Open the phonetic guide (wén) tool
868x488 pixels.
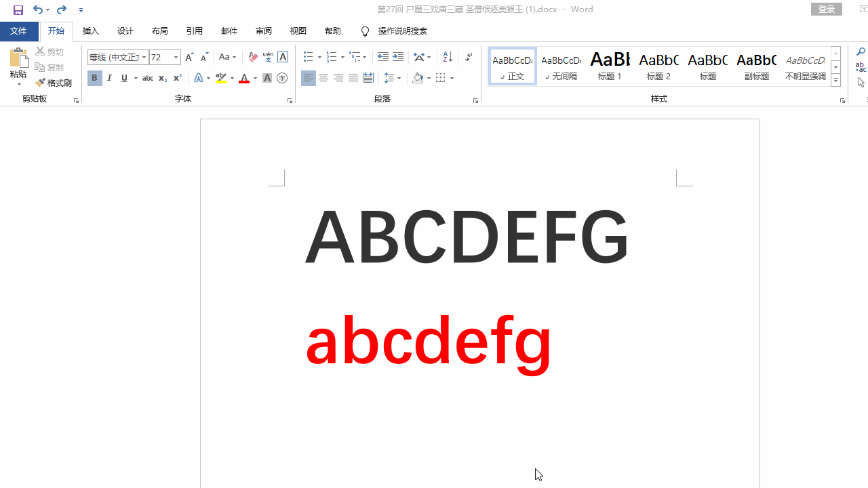pyautogui.click(x=268, y=58)
